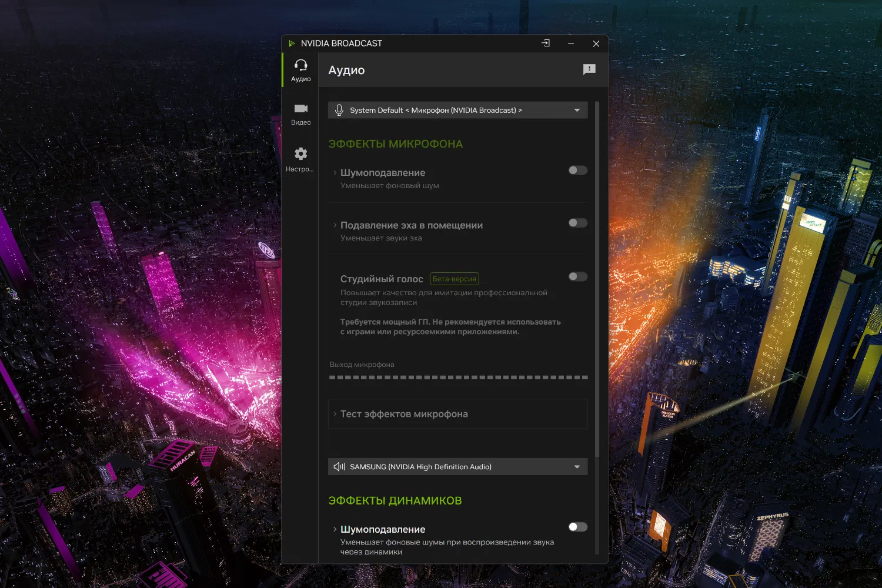This screenshot has height=588, width=882.
Task: Switch to the Видео tab
Action: coord(300,114)
